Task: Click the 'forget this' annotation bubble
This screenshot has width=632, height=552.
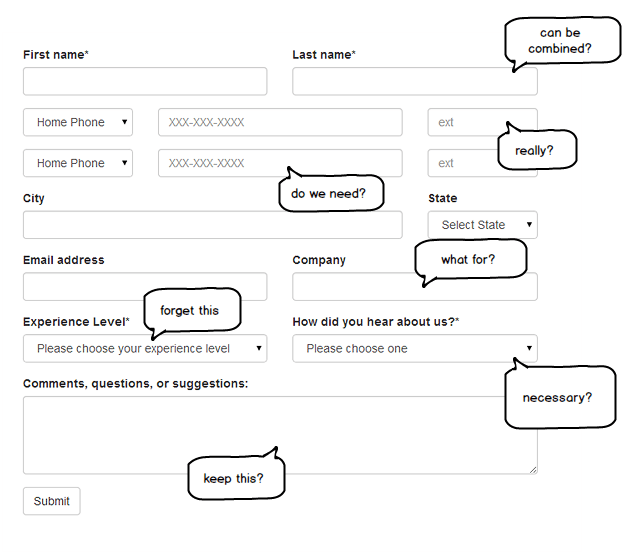Action: coord(190,311)
